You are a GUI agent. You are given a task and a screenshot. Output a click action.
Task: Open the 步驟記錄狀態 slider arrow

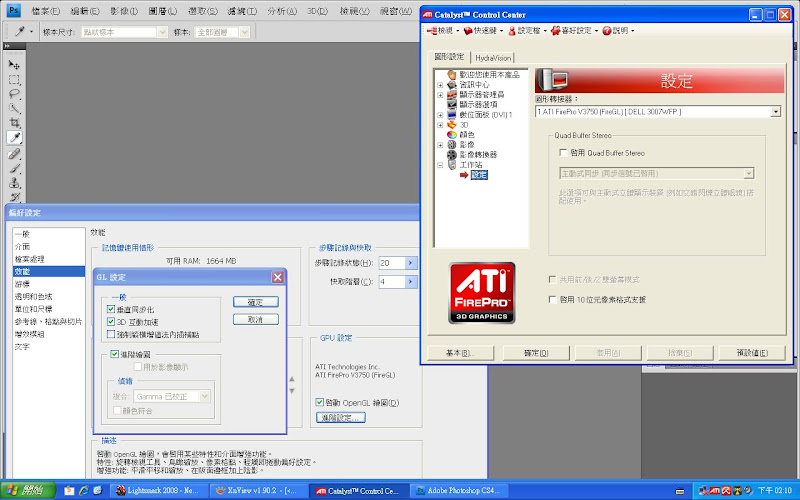click(x=411, y=263)
